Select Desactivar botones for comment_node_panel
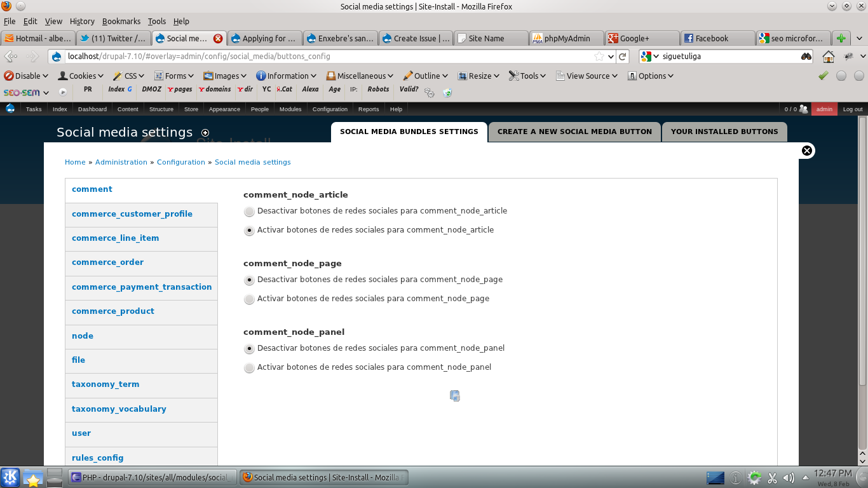This screenshot has height=488, width=868. (x=249, y=349)
